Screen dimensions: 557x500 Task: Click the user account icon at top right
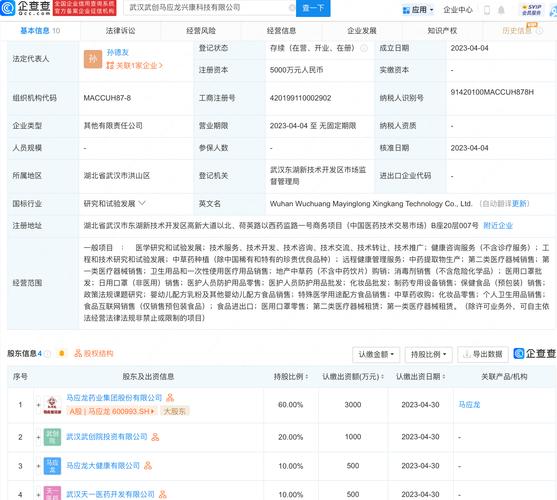coord(553,10)
